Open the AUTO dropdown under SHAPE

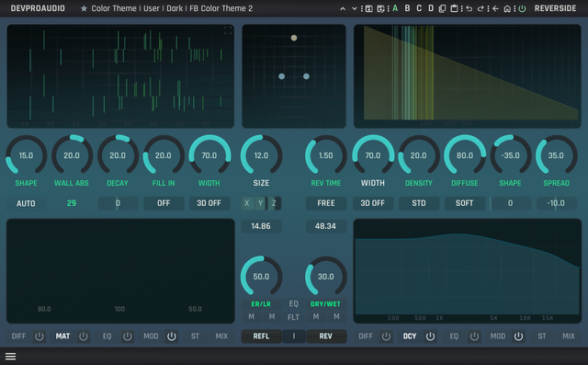click(26, 203)
